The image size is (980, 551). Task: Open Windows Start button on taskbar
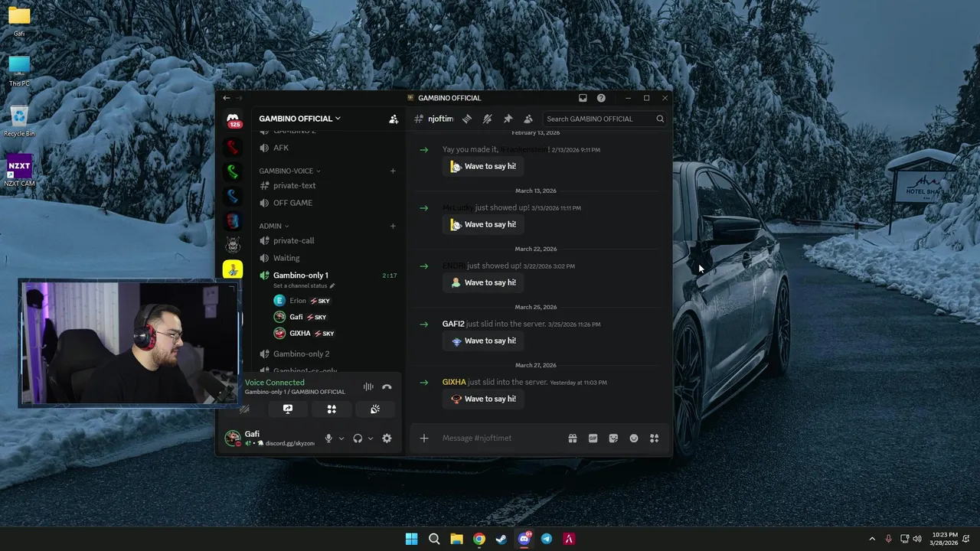[411, 539]
